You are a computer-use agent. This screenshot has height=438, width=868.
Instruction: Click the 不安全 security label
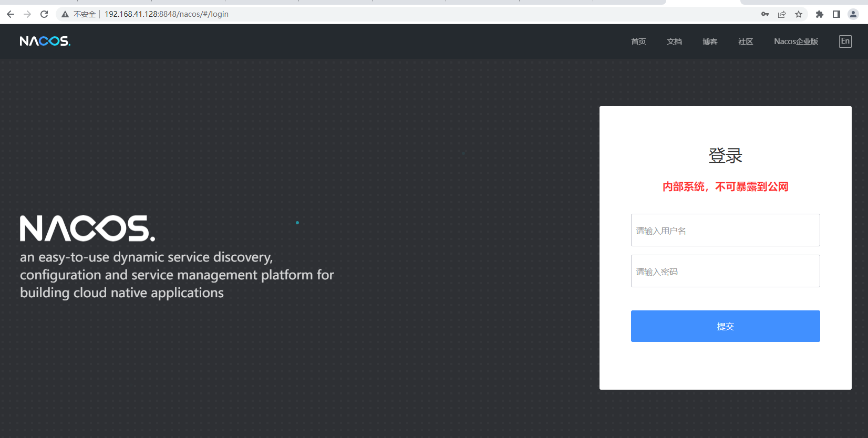(x=85, y=14)
